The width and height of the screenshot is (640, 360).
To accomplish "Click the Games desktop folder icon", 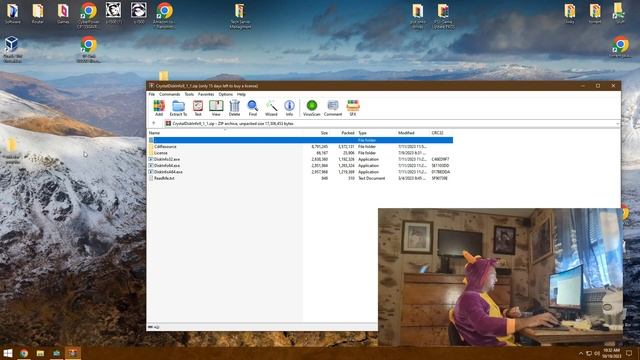I will 63,14.
